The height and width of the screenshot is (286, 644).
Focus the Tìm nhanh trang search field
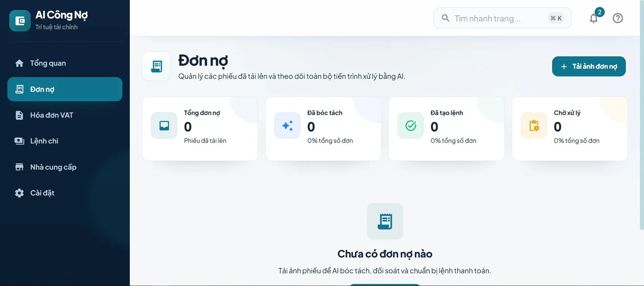[502, 18]
